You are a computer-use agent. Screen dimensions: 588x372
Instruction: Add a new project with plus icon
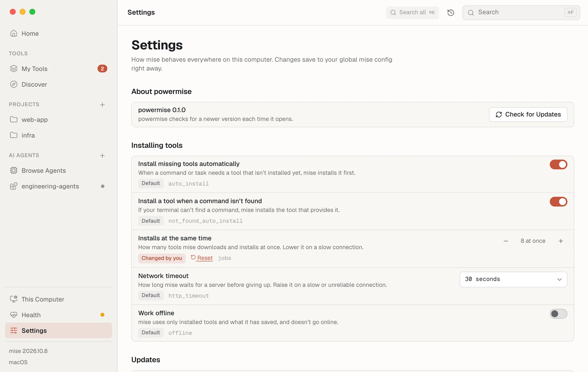click(x=102, y=105)
